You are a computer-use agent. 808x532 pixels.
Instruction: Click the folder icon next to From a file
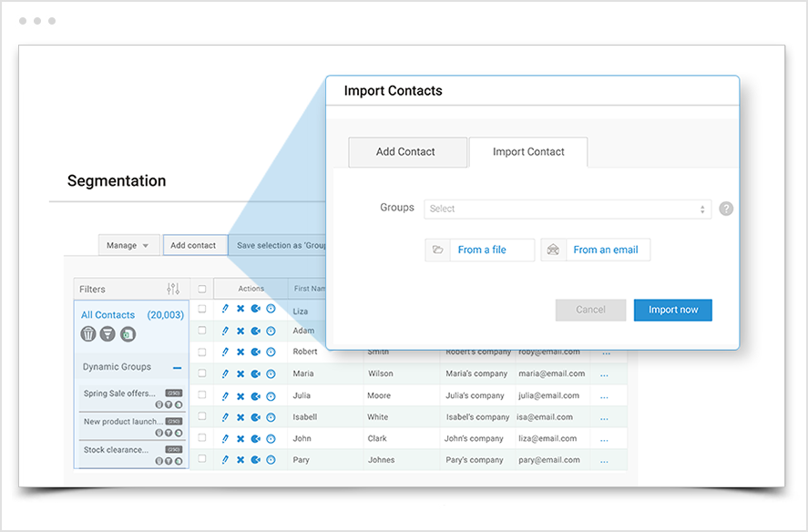point(437,250)
